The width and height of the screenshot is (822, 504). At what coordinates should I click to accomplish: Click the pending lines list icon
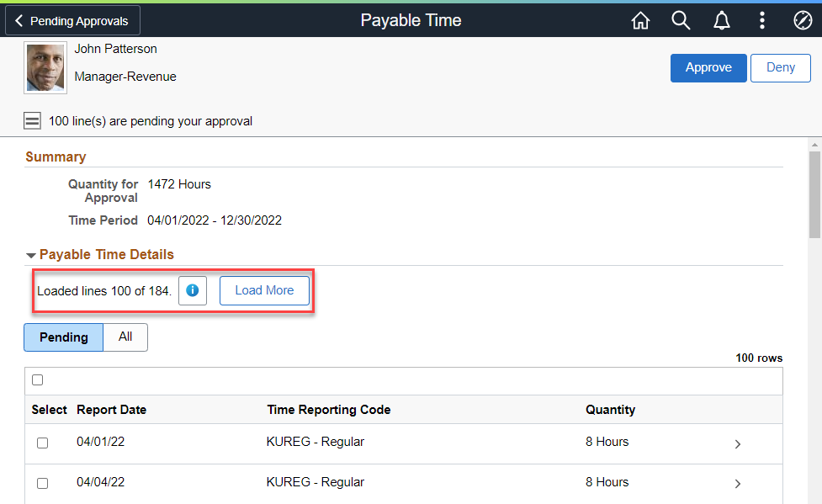pyautogui.click(x=32, y=121)
